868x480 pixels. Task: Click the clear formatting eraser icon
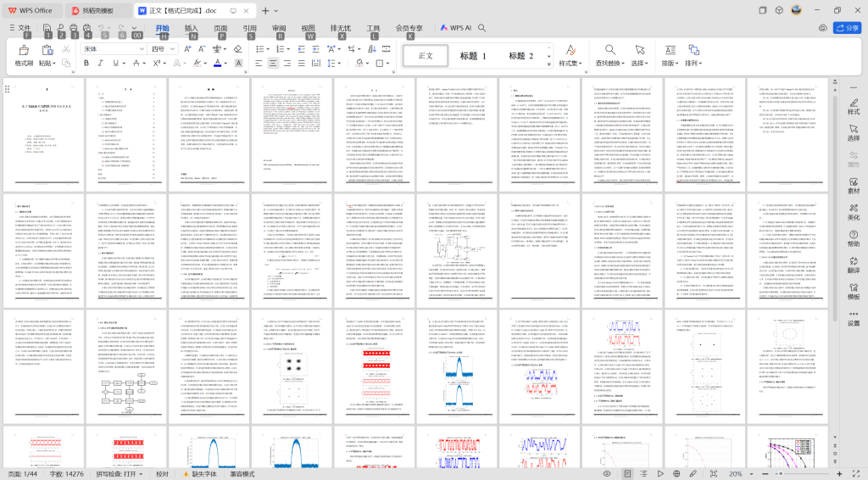point(238,49)
